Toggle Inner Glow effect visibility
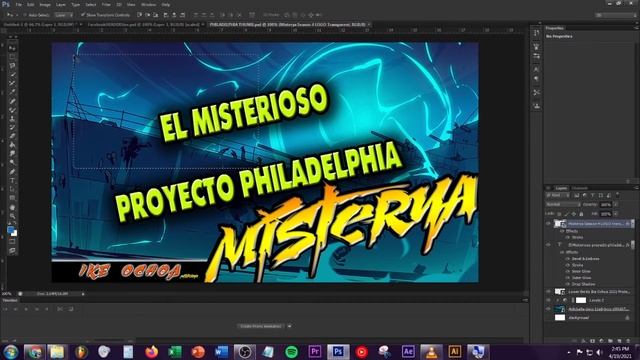Screen dimensions: 640x360 (x=568, y=271)
